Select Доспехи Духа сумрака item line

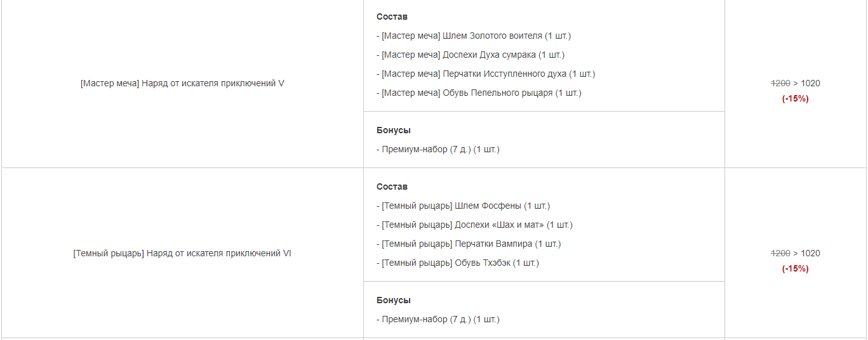pyautogui.click(x=471, y=55)
